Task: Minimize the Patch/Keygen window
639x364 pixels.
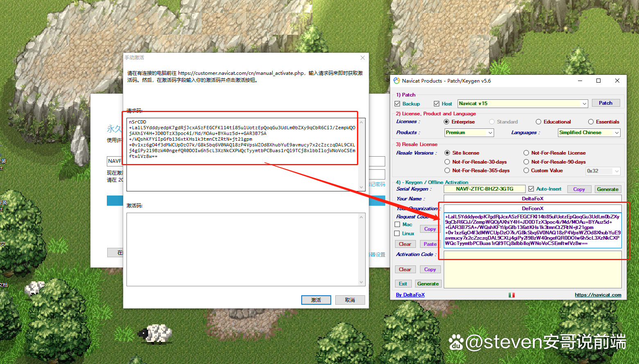Action: pos(580,81)
